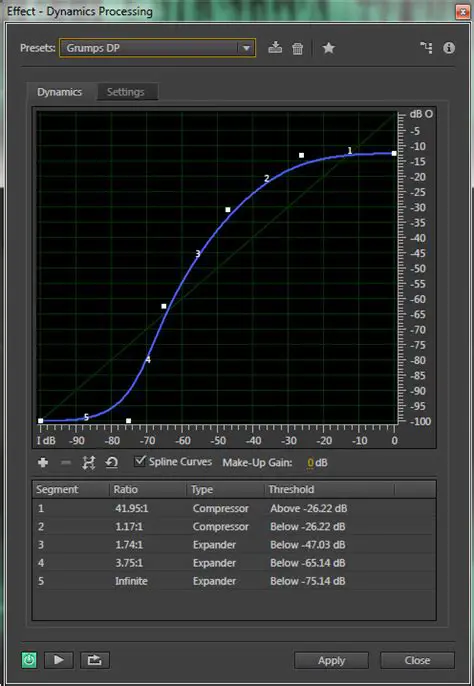Viewport: 474px width, 686px height.
Task: Select control point at -100 dB input
Action: pyautogui.click(x=41, y=421)
